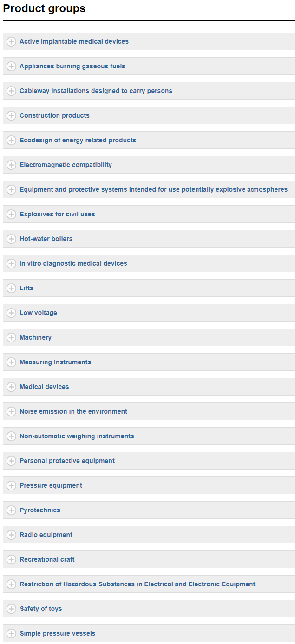Open Cableway installations designed to carry persons
Screen dimensions: 295x644
[96, 91]
